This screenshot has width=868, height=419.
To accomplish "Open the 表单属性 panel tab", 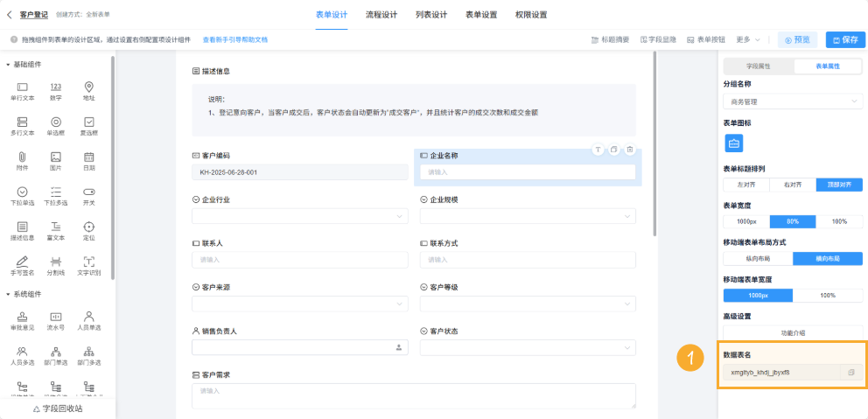I will [828, 66].
